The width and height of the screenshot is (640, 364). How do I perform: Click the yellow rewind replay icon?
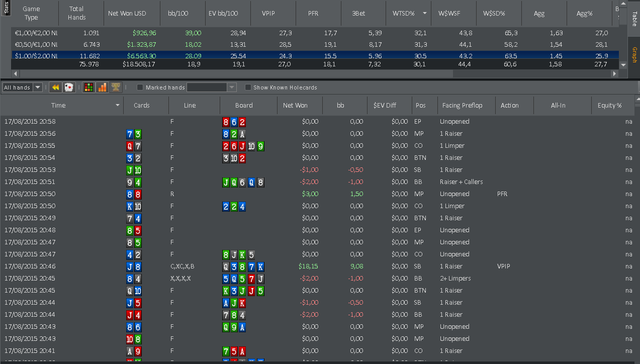pyautogui.click(x=56, y=87)
